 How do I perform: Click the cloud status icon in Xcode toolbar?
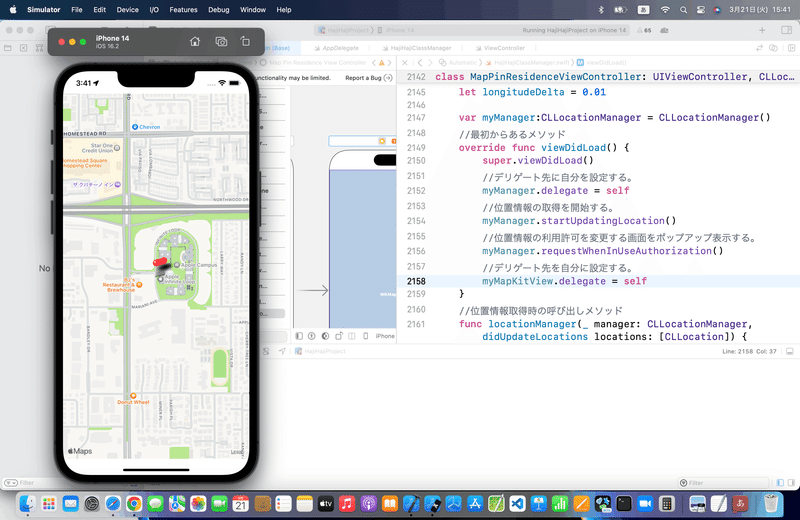click(664, 30)
